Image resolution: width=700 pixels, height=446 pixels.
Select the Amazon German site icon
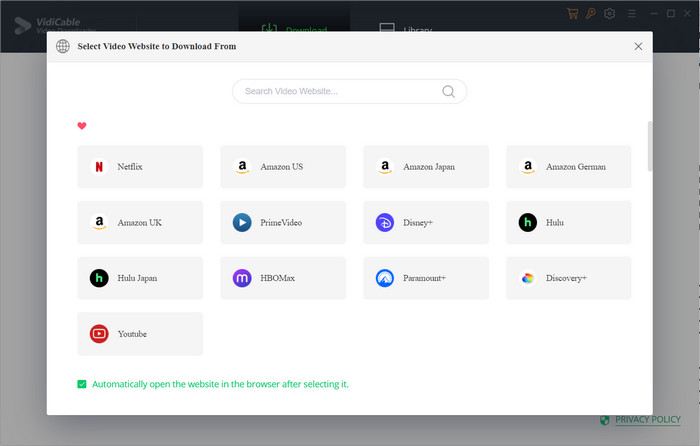(x=528, y=167)
